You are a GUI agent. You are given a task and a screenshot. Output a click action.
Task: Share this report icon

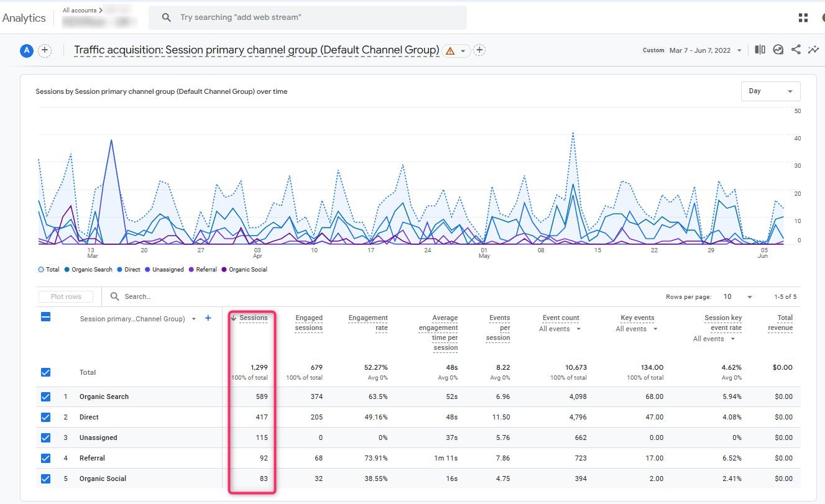(796, 50)
